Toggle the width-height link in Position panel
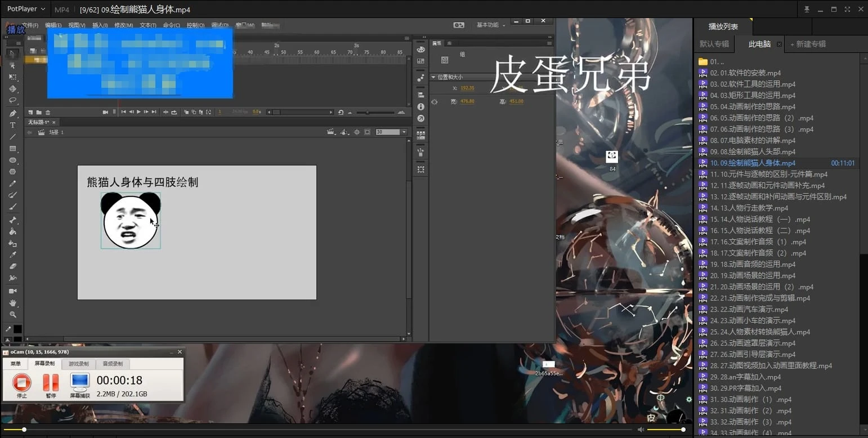This screenshot has height=438, width=868. pos(434,101)
